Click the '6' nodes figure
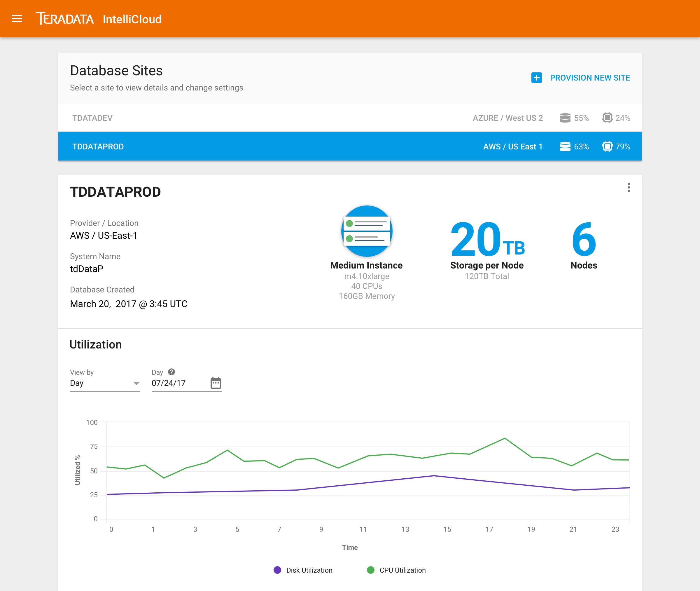 click(584, 239)
